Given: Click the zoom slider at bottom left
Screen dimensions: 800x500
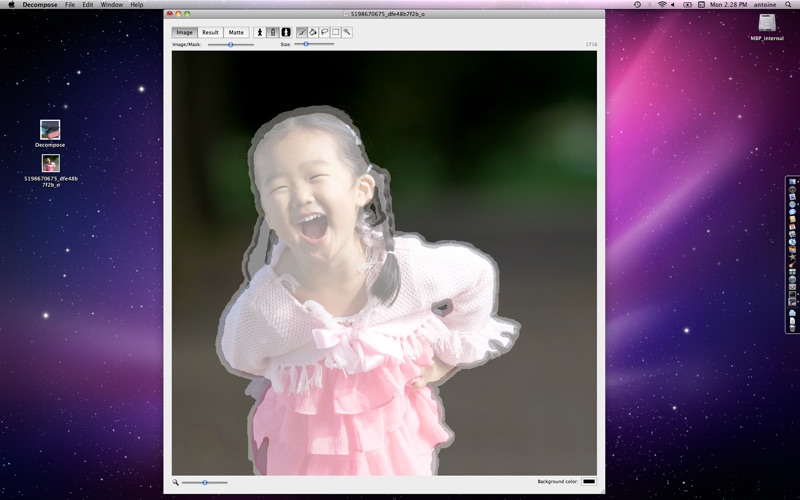Looking at the screenshot, I should tap(205, 482).
